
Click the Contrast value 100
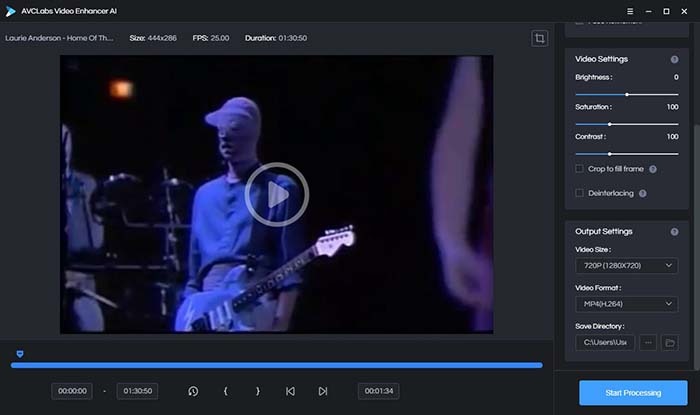672,137
